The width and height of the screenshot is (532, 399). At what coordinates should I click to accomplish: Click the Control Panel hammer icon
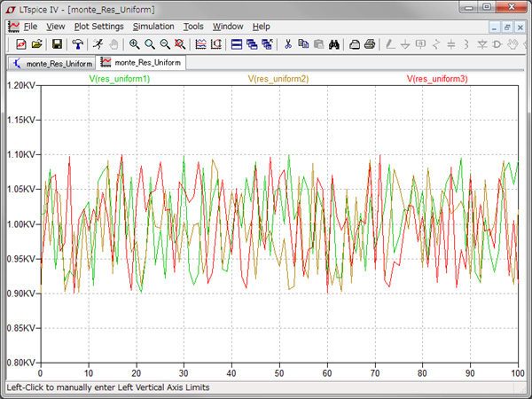pyautogui.click(x=78, y=43)
